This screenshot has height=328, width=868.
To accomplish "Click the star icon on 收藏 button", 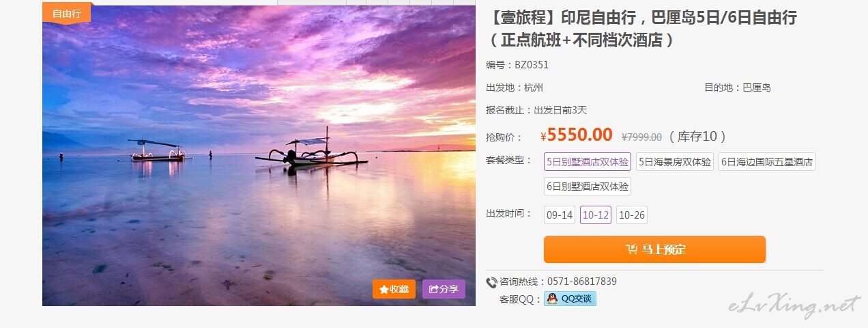I will coord(384,289).
